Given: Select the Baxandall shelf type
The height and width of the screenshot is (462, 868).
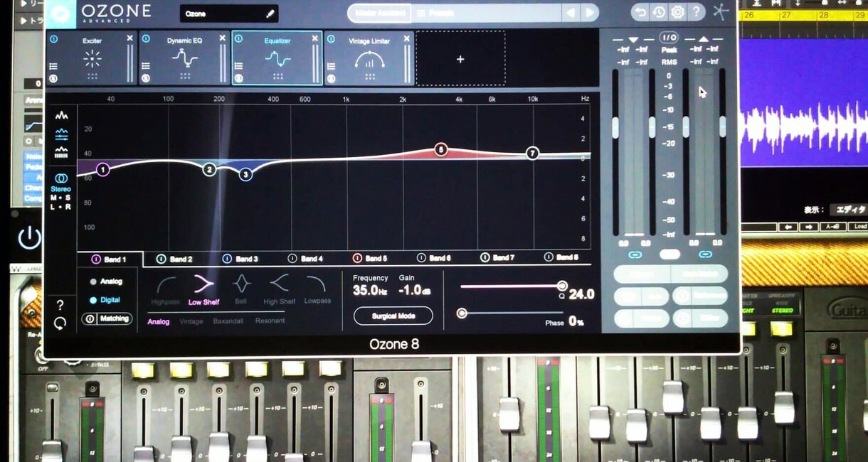Looking at the screenshot, I should pos(229,321).
